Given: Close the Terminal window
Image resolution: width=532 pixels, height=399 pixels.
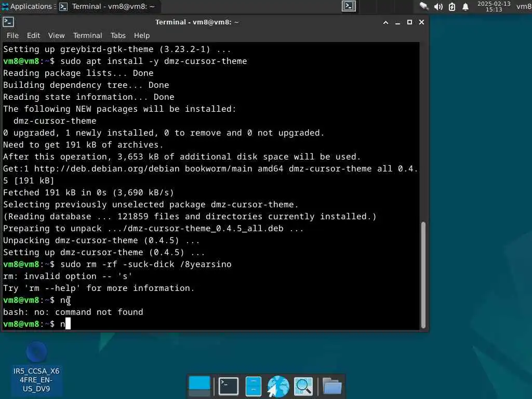Looking at the screenshot, I should click(x=421, y=22).
